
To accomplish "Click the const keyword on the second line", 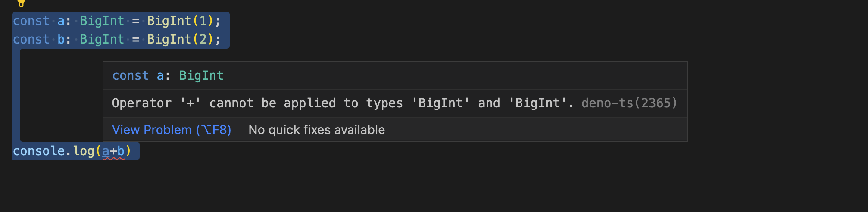I will [31, 39].
